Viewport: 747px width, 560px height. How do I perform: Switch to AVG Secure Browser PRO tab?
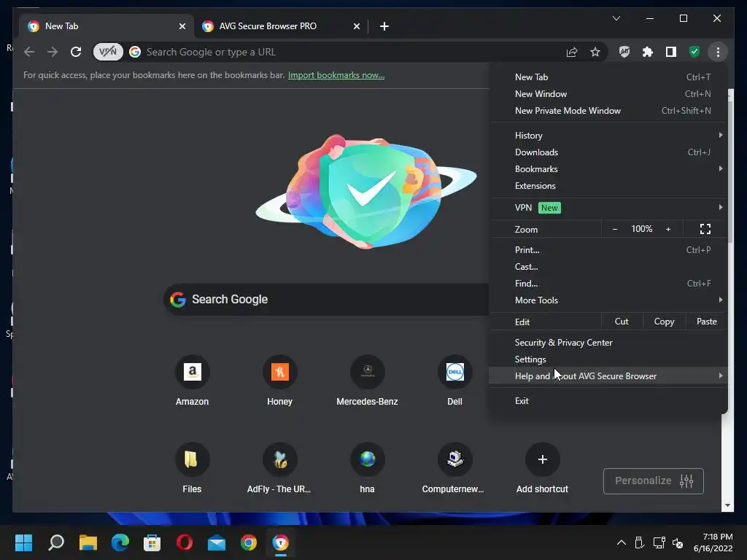point(281,26)
